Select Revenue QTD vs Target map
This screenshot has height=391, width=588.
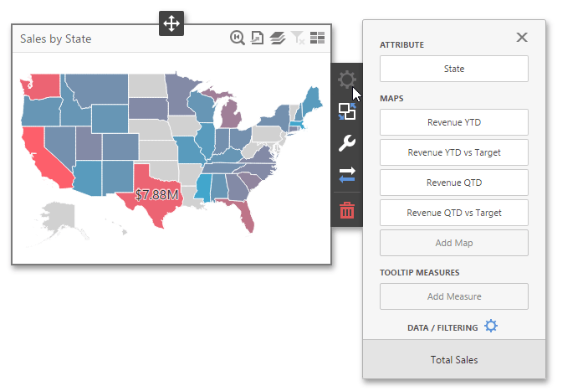[454, 213]
